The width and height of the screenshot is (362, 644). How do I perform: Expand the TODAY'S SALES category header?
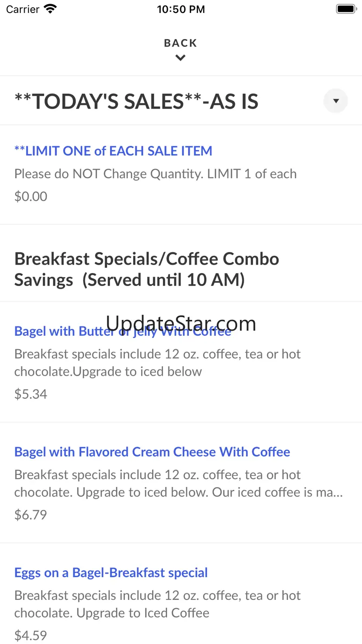[136, 101]
